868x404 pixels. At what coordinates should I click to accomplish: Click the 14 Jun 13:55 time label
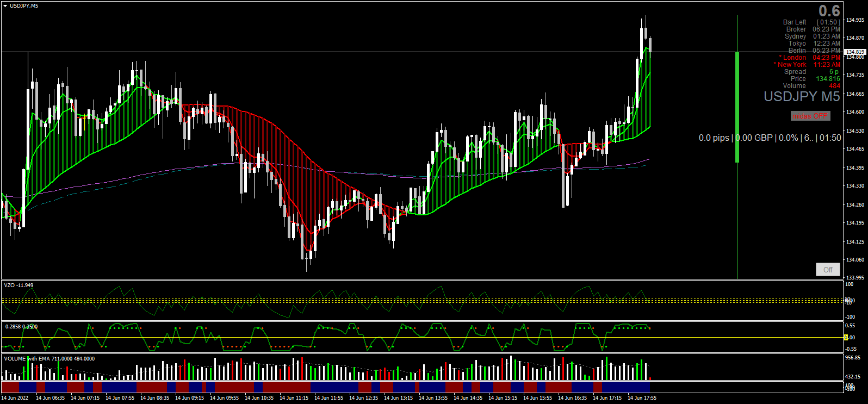click(x=433, y=398)
